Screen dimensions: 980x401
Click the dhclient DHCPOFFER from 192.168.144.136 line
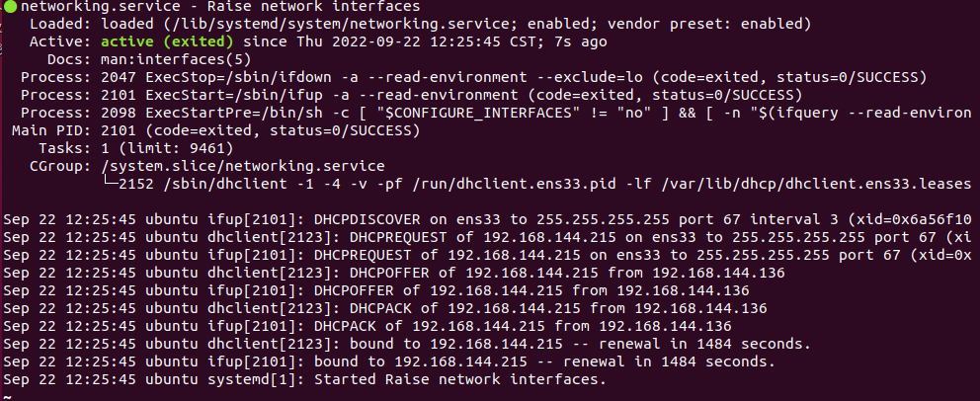point(394,273)
